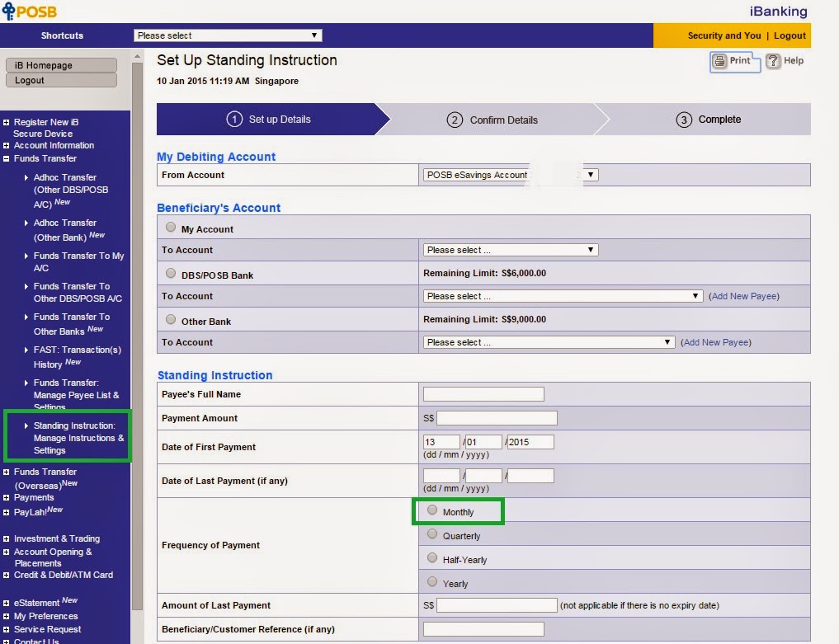Click iB Homepage button

(62, 65)
